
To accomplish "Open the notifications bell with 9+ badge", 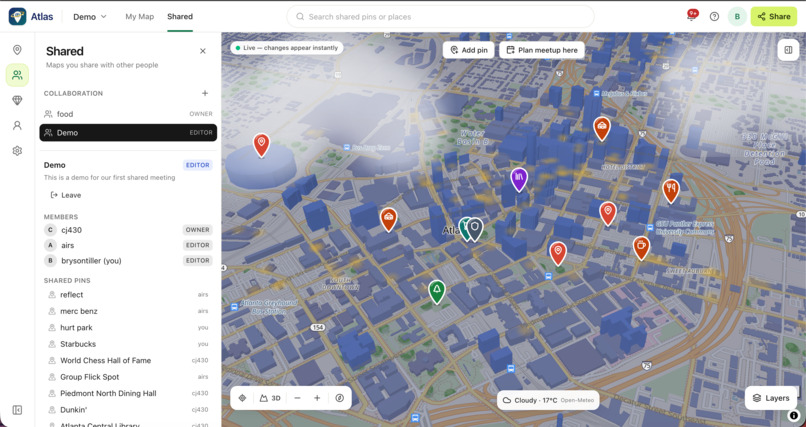I will tap(691, 16).
